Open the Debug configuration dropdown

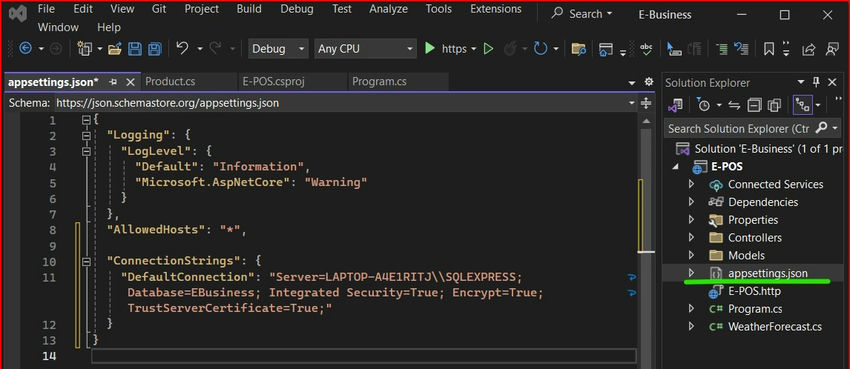coord(278,49)
